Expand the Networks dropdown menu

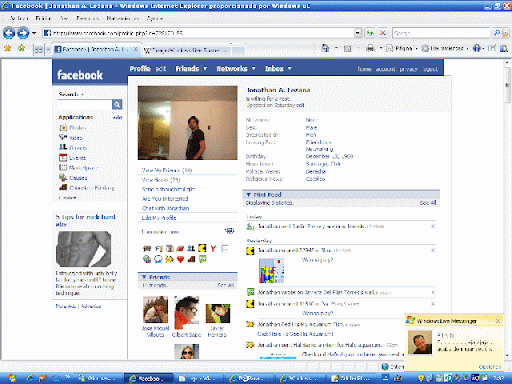[253, 68]
